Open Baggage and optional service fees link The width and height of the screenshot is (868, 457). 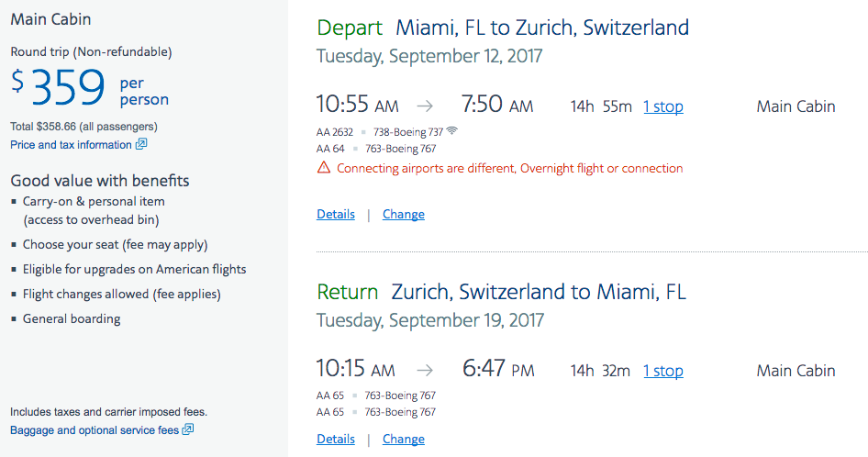pos(95,429)
